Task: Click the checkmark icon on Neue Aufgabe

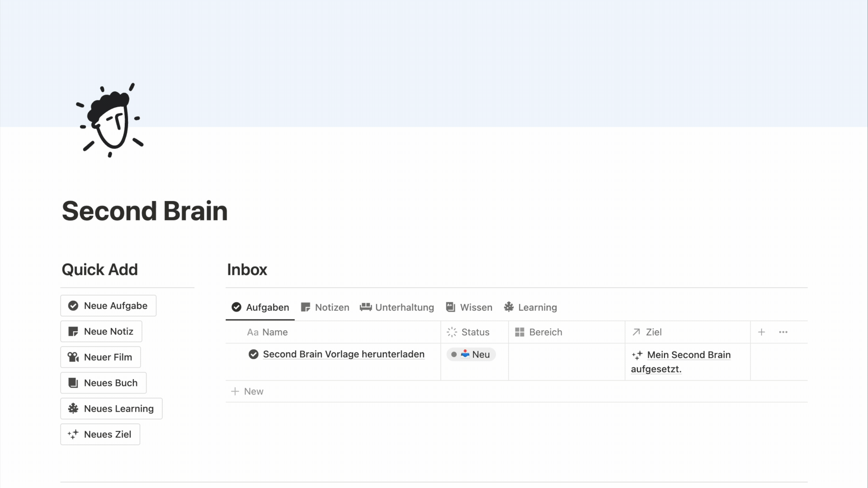Action: (73, 305)
